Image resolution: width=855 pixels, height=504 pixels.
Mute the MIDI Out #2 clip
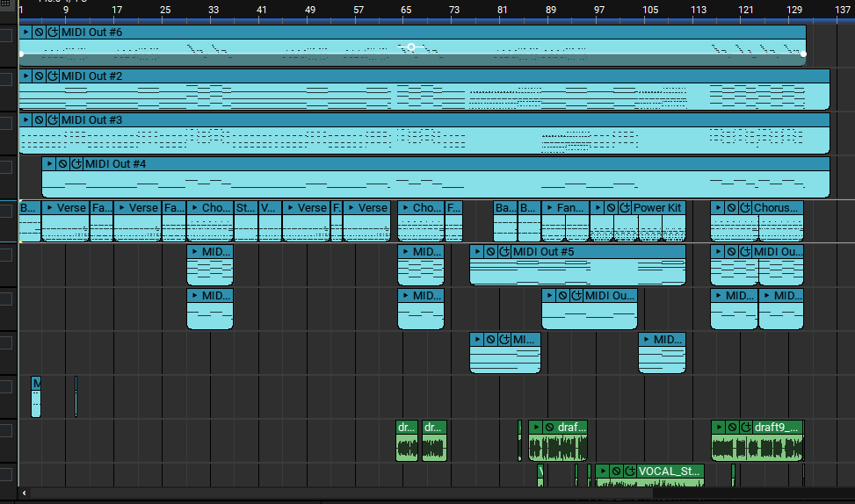coord(39,76)
